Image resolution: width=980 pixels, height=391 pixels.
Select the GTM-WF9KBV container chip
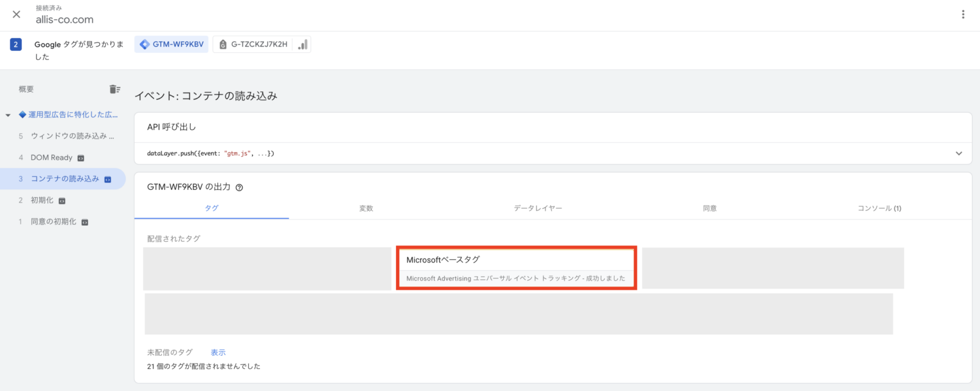coord(171,44)
